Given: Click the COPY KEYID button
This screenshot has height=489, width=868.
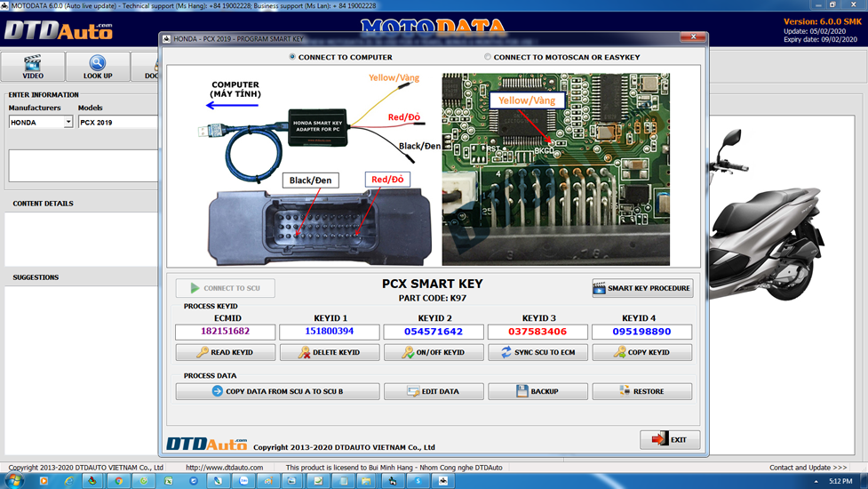Looking at the screenshot, I should click(642, 352).
